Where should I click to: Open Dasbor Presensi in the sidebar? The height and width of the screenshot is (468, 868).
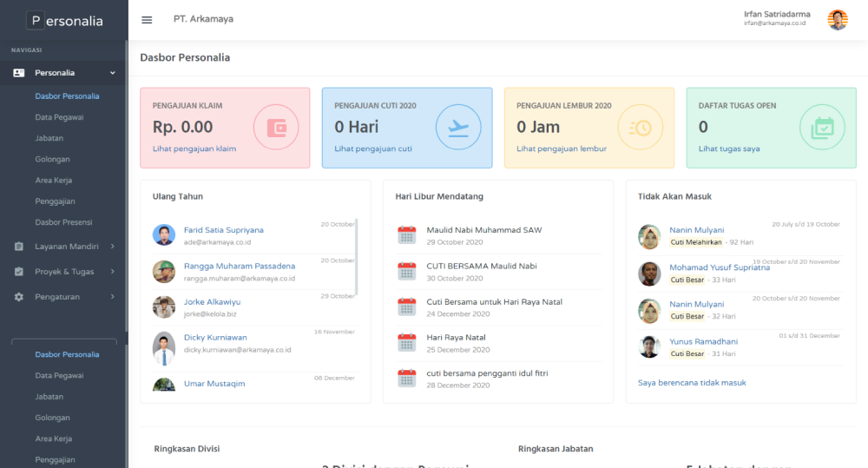(x=63, y=222)
